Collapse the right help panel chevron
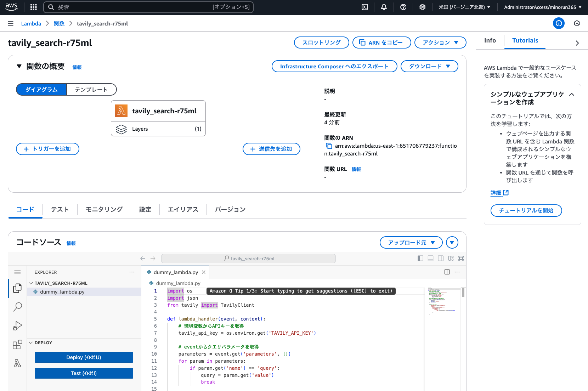The height and width of the screenshot is (391, 588). coord(577,43)
